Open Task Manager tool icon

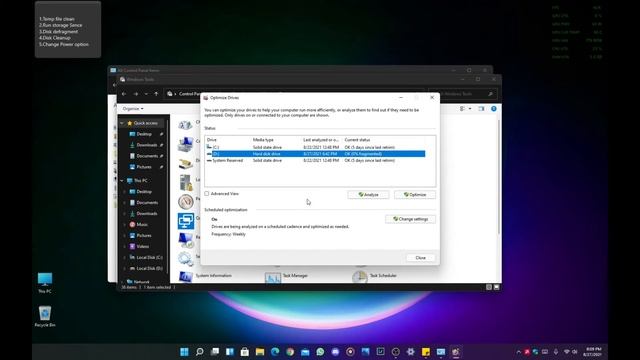273,277
